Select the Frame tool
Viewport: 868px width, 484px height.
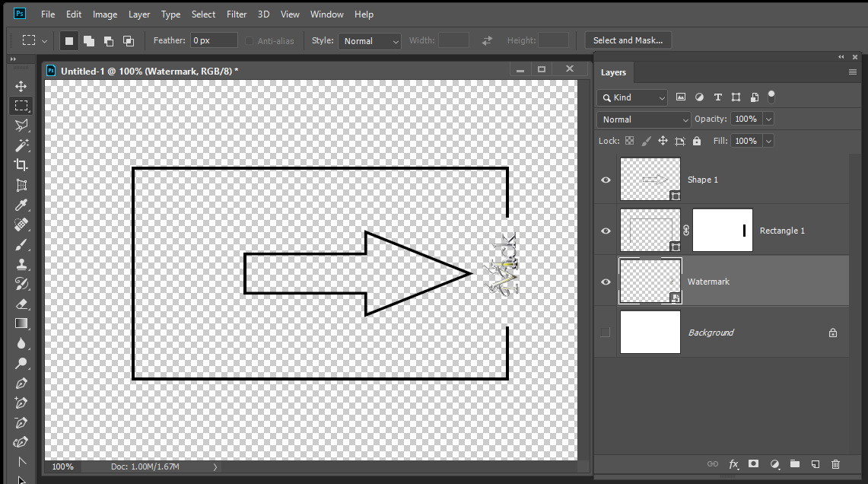coord(21,185)
